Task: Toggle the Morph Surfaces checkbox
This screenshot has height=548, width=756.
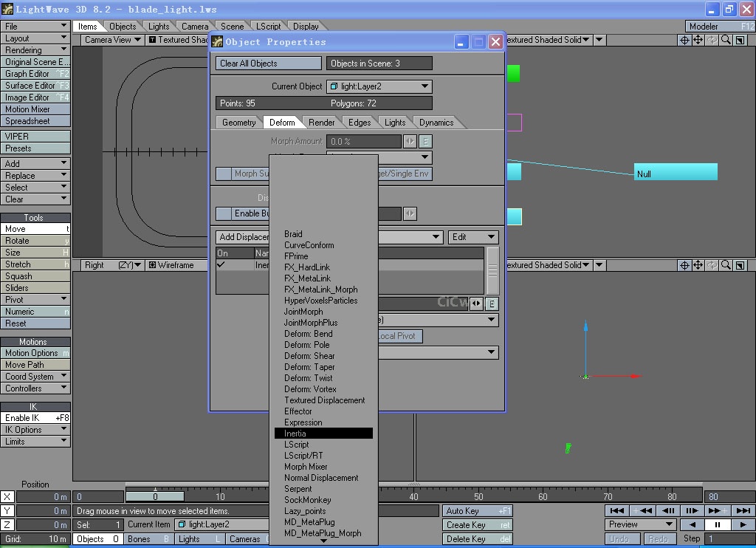Action: point(223,174)
